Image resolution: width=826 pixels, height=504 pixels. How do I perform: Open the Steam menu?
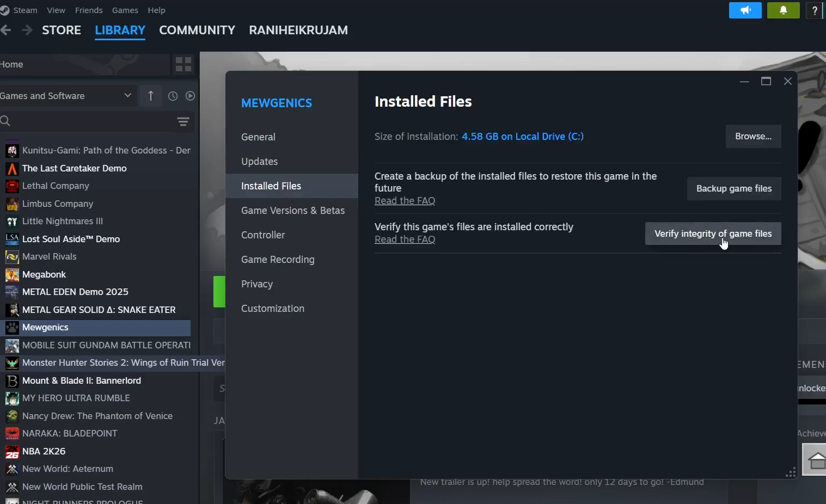(x=25, y=10)
